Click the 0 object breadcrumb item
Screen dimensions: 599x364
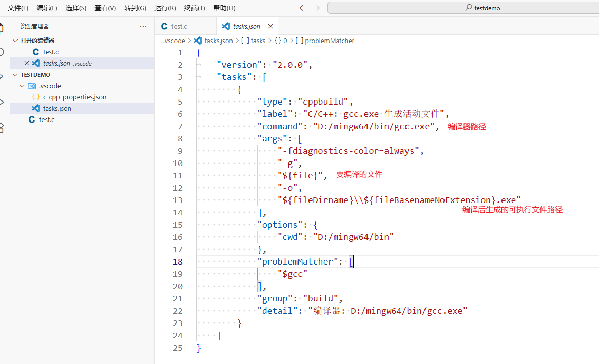[280, 41]
